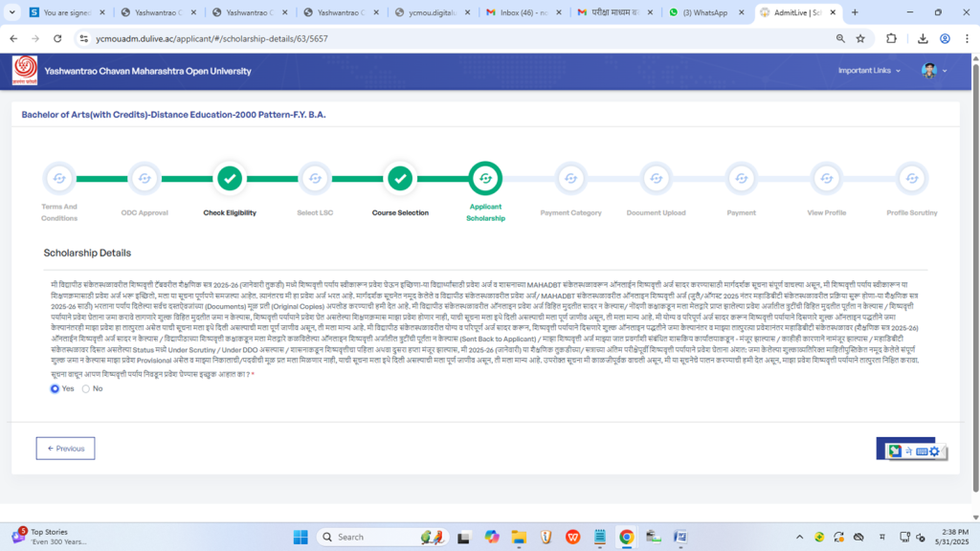Select the No radio button

86,388
